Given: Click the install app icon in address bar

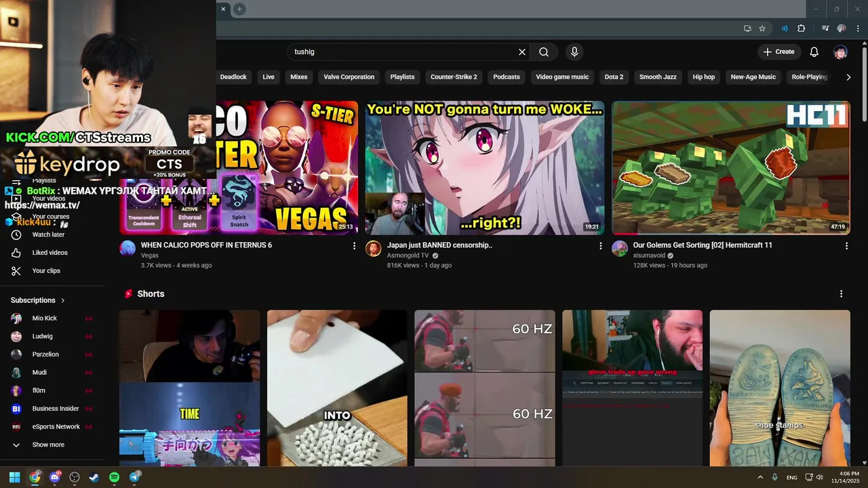Looking at the screenshot, I should tap(747, 28).
